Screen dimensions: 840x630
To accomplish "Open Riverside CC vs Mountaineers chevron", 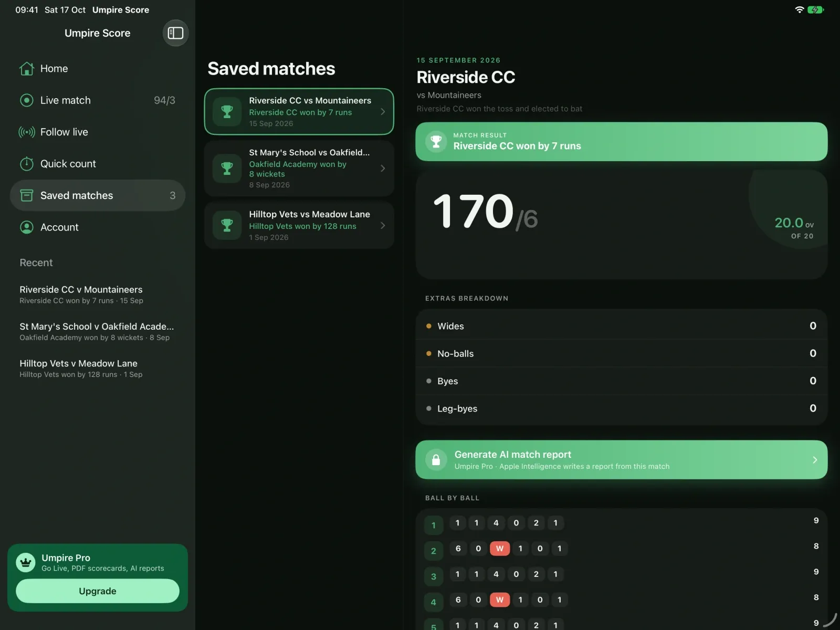I will click(x=383, y=111).
